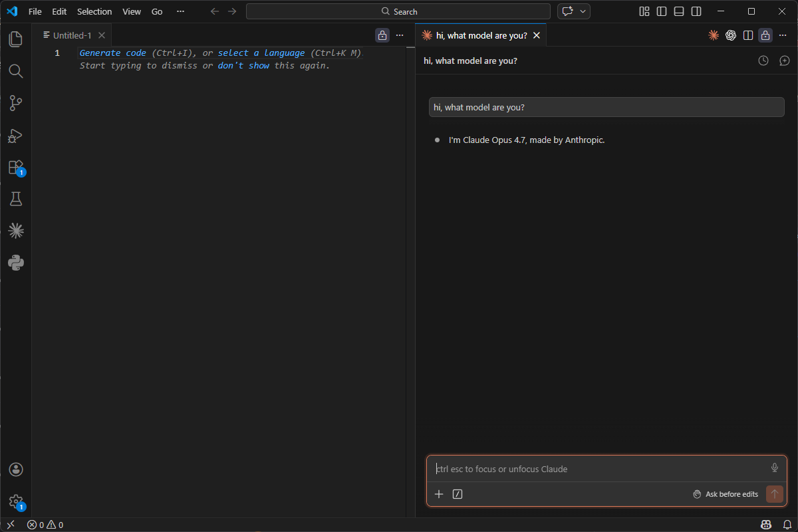Click the 'Generate code' link

point(112,53)
